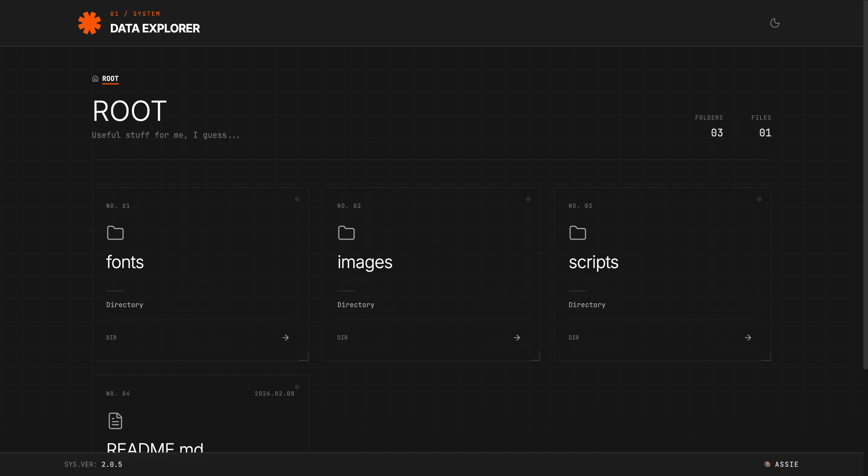Screen dimensions: 868x476
Task: Open the fonts directory card
Action: (200, 273)
